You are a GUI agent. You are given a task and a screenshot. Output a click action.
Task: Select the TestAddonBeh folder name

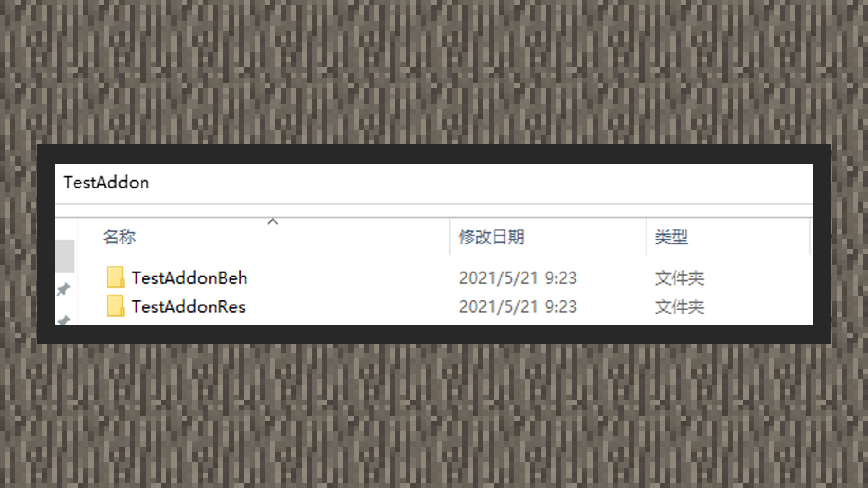click(x=189, y=278)
